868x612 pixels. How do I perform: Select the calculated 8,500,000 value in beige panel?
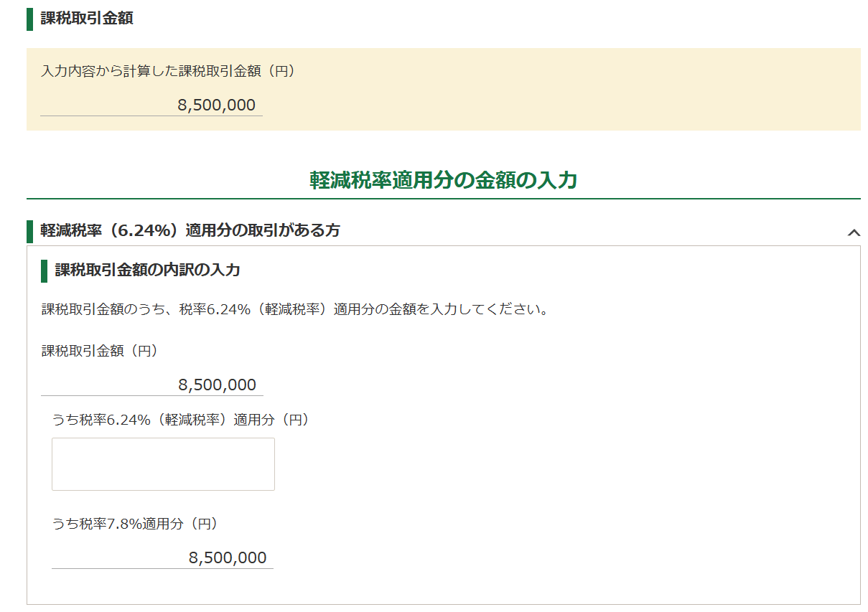216,105
